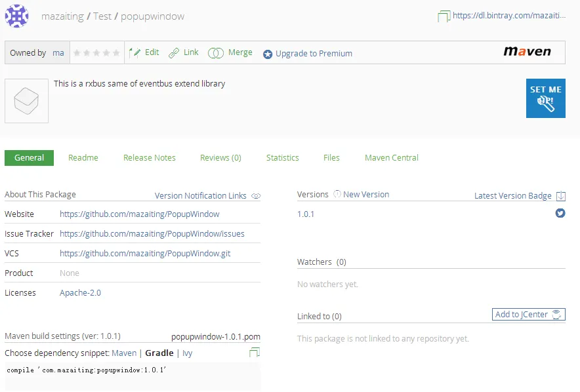Select the Gradle dependency snippet
Image resolution: width=580 pixels, height=392 pixels.
159,353
